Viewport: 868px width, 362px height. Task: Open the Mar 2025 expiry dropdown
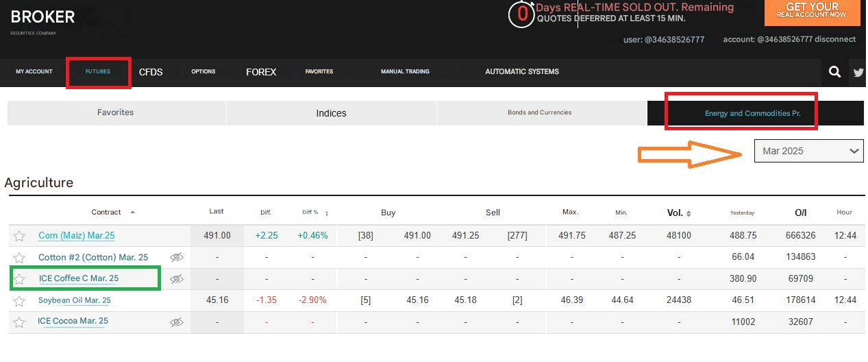click(x=808, y=151)
